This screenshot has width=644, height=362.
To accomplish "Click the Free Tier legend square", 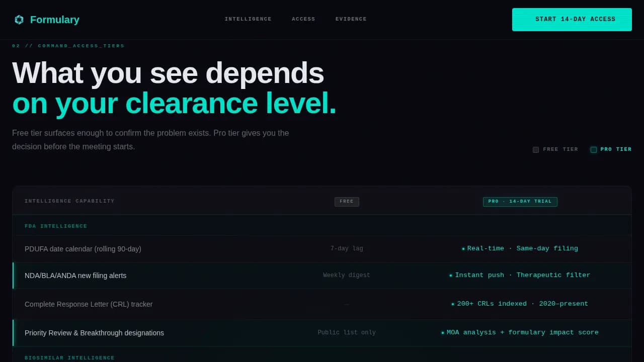I will (x=536, y=149).
